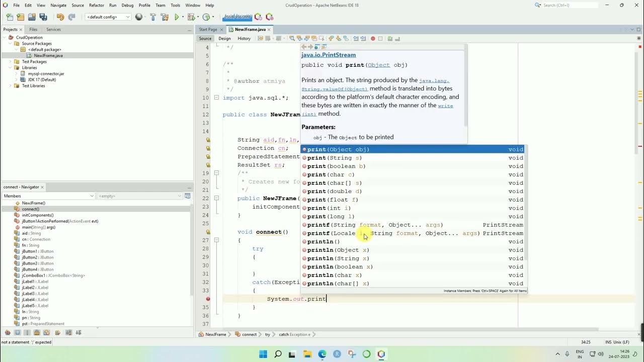
Task: Open Search from Windows taskbar
Action: [278, 354]
